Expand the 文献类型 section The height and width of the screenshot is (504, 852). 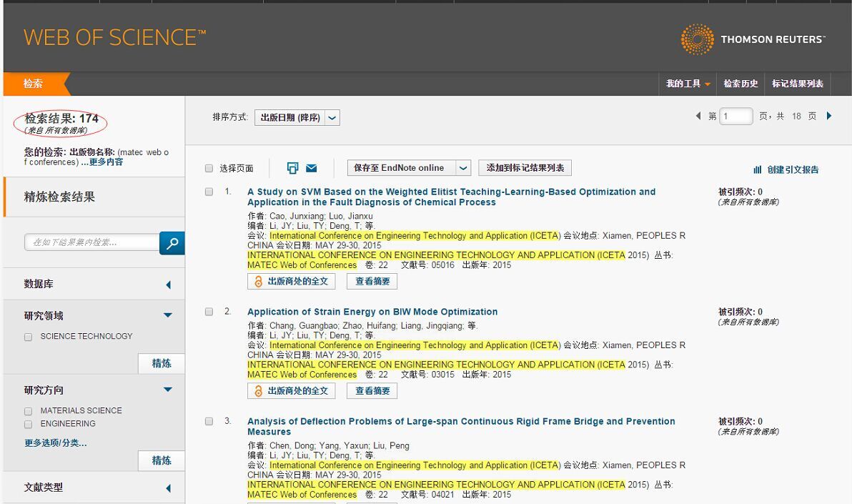pyautogui.click(x=169, y=488)
